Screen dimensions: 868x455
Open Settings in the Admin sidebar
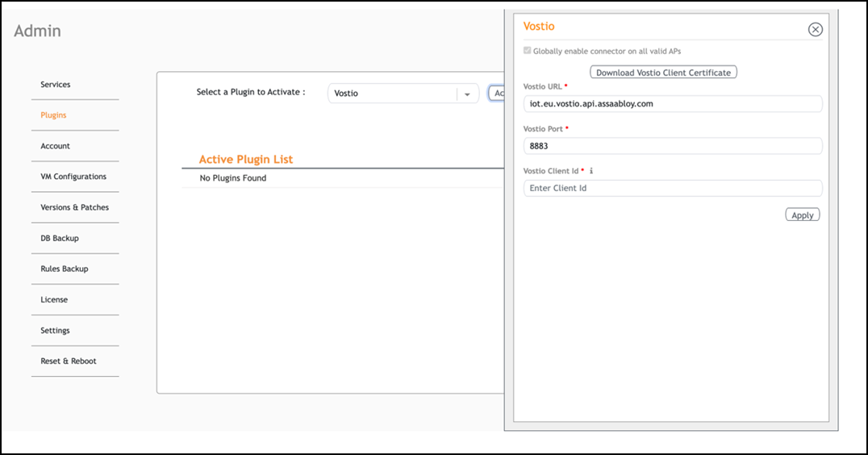point(55,331)
